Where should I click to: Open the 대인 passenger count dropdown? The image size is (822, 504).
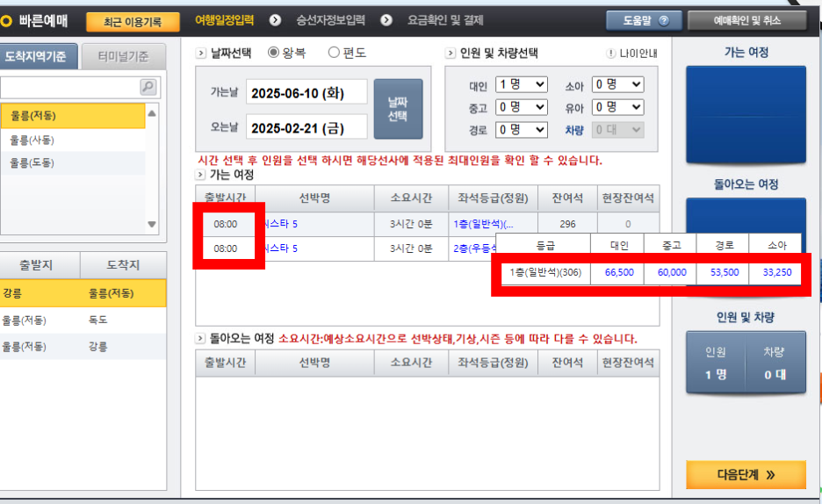522,84
